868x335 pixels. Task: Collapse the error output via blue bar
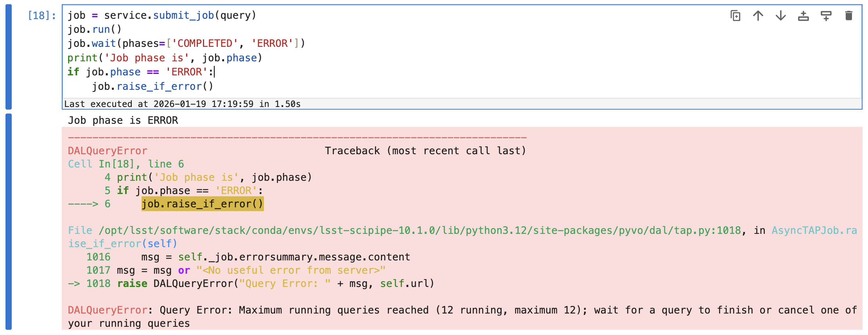coord(9,222)
